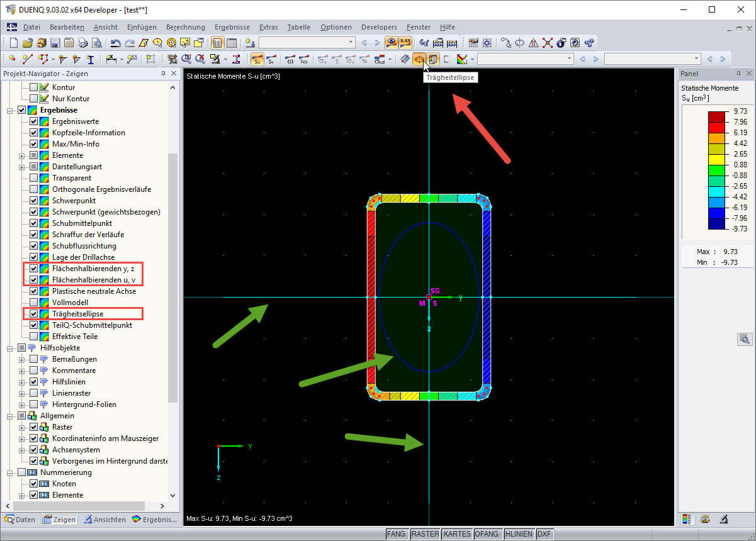Toggle the OFANG status bar button

coord(487,534)
